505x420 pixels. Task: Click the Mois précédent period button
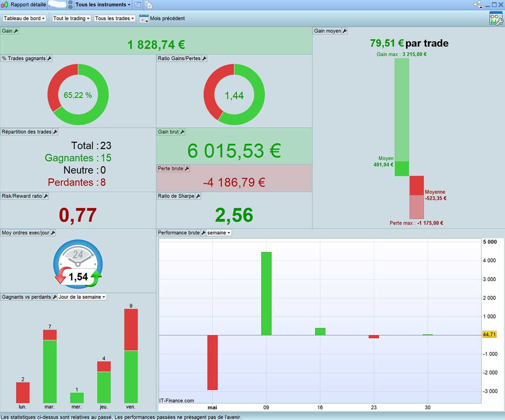(x=167, y=18)
